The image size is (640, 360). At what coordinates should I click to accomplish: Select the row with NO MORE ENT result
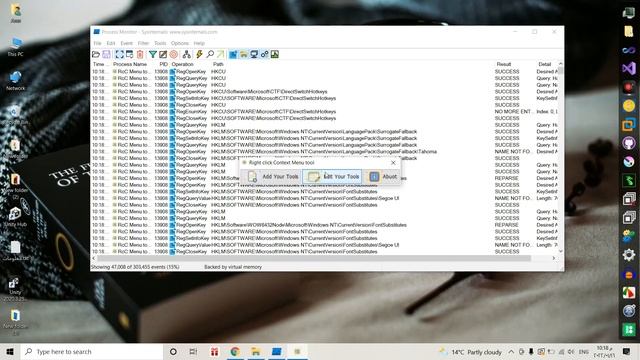[x=324, y=111]
